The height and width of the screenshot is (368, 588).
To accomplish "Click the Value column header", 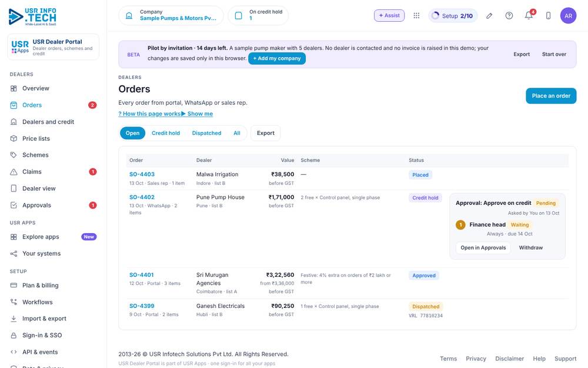I will coord(288,160).
